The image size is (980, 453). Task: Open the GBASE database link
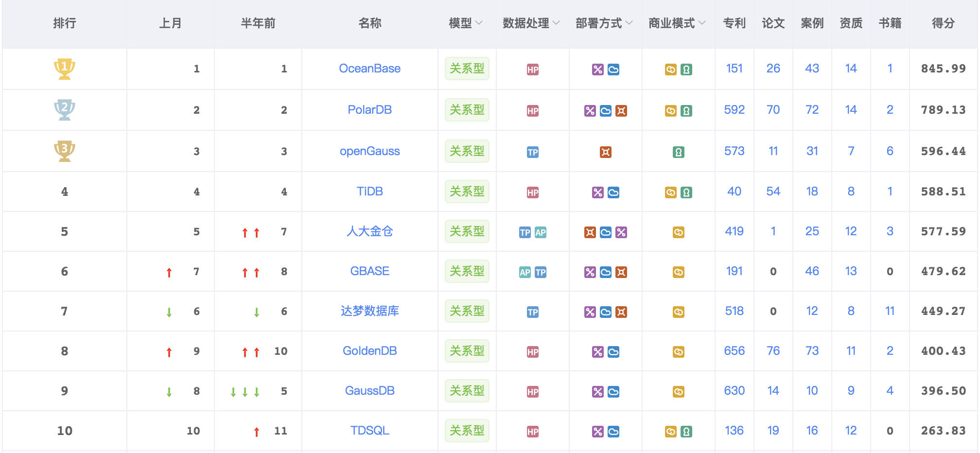370,271
